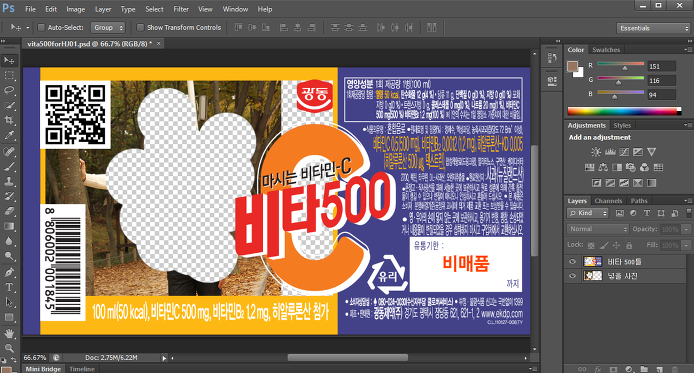The height and width of the screenshot is (373, 694).
Task: Open the status bar info arrow
Action: [x=164, y=358]
